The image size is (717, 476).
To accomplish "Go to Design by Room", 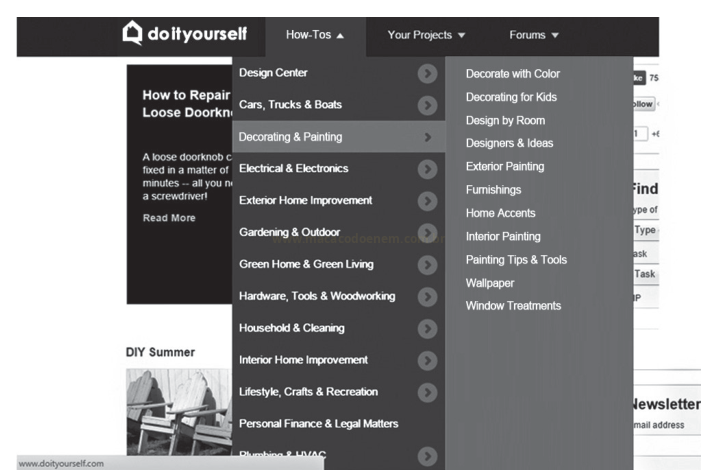I will [505, 120].
